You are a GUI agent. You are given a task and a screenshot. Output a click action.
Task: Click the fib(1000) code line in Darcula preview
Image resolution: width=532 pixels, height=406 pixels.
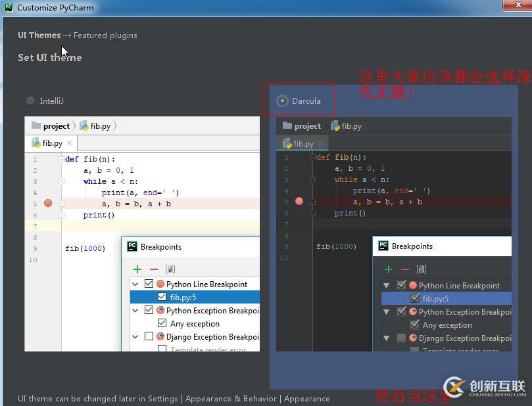[336, 246]
